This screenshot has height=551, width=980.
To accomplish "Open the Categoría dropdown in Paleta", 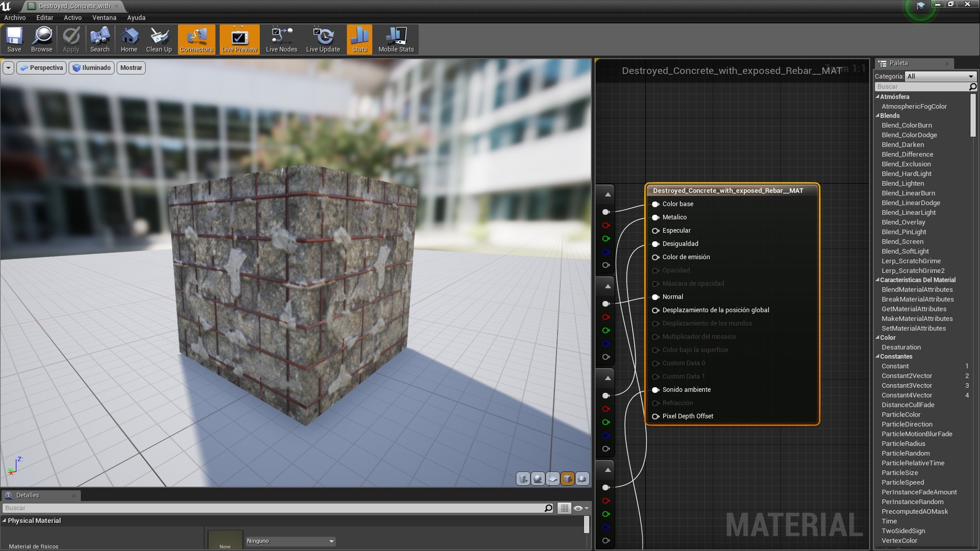I will click(940, 76).
